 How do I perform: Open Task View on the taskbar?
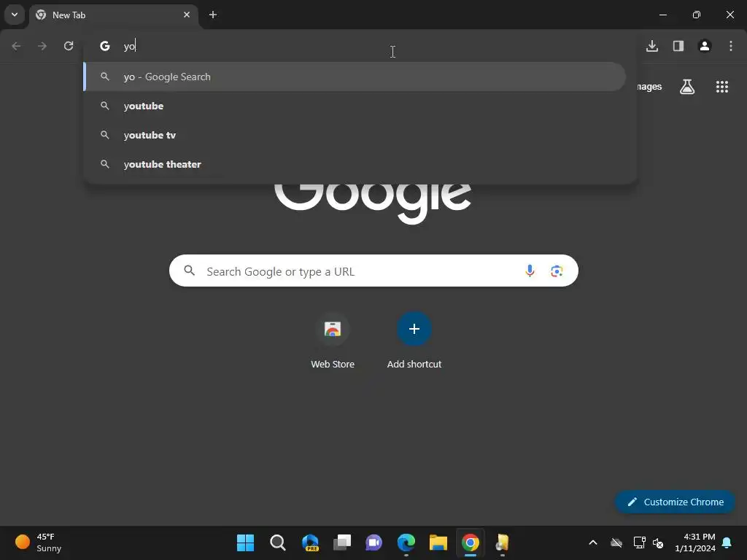click(x=342, y=542)
